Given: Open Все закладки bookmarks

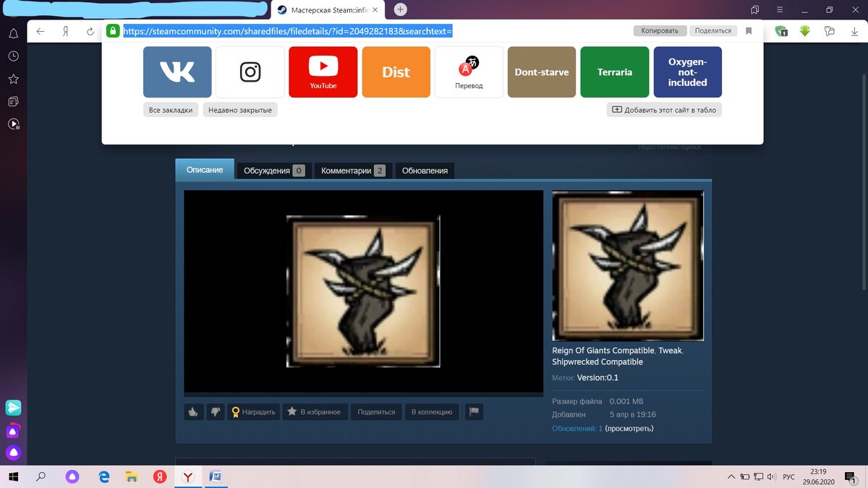Looking at the screenshot, I should click(171, 110).
